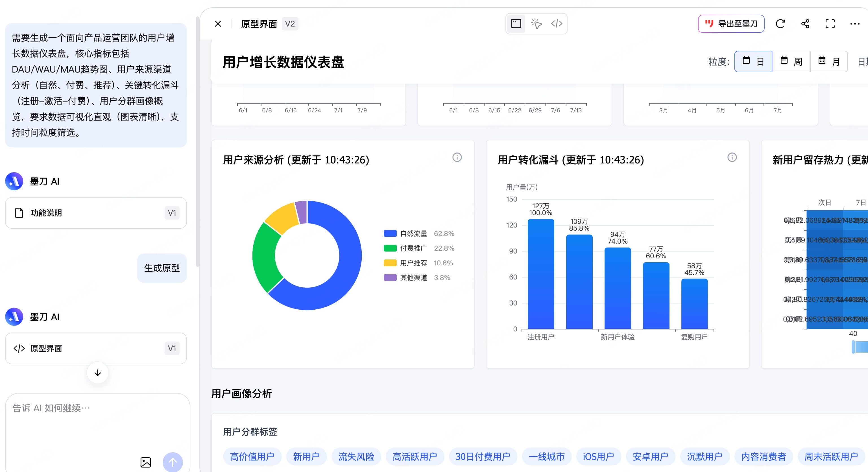Click info icon on 用户来源分析 card
This screenshot has width=868, height=472.
point(457,157)
